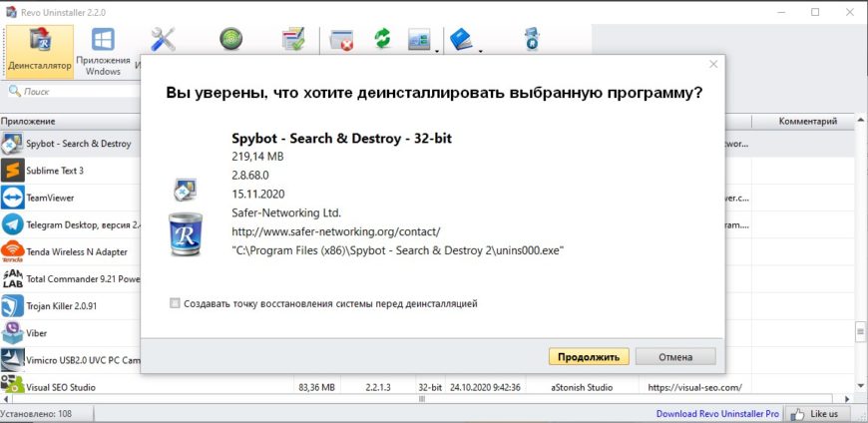
Task: Click the Продолжить button
Action: [589, 356]
